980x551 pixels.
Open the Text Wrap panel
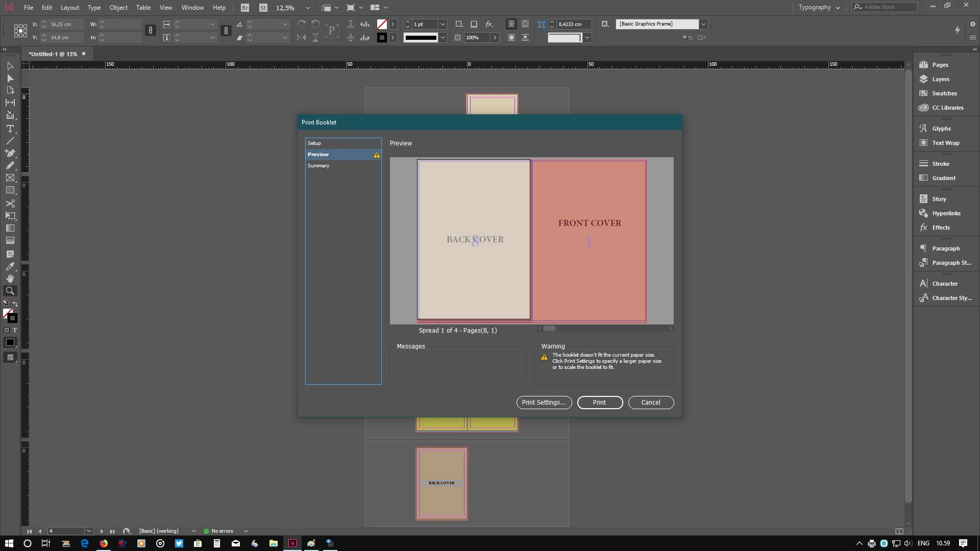(x=945, y=143)
